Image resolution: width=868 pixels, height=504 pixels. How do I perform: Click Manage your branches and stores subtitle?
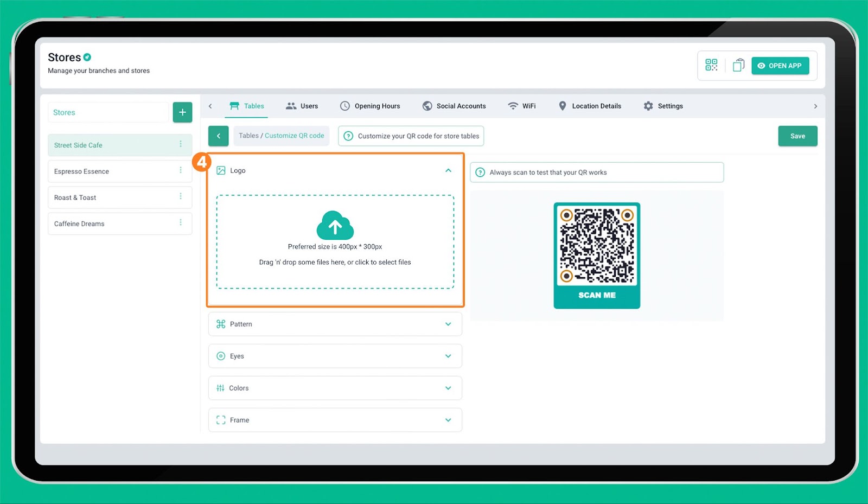click(99, 71)
